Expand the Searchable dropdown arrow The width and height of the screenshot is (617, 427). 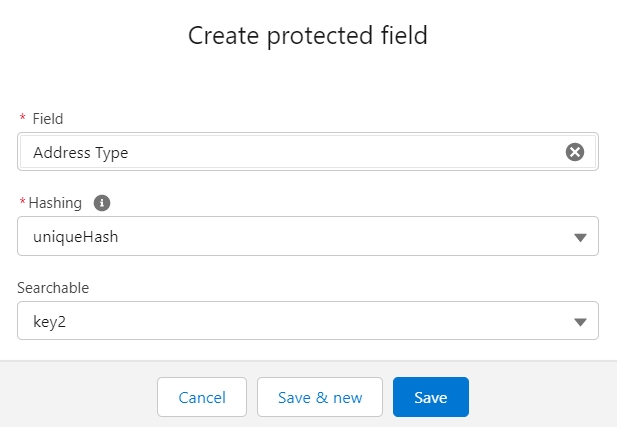click(579, 322)
